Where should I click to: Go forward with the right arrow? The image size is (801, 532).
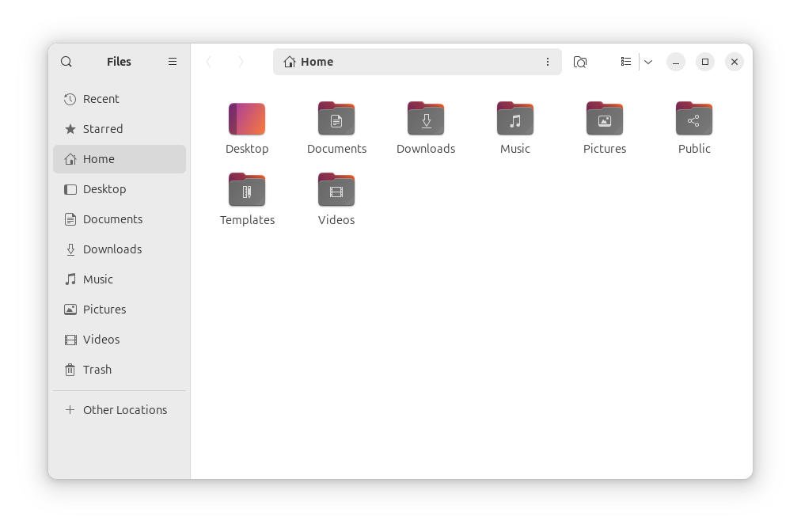pyautogui.click(x=241, y=62)
